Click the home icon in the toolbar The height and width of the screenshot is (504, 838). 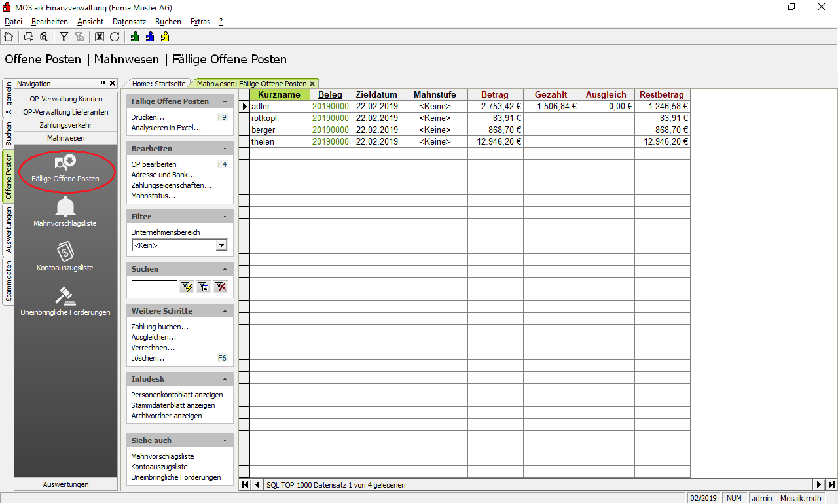[9, 37]
